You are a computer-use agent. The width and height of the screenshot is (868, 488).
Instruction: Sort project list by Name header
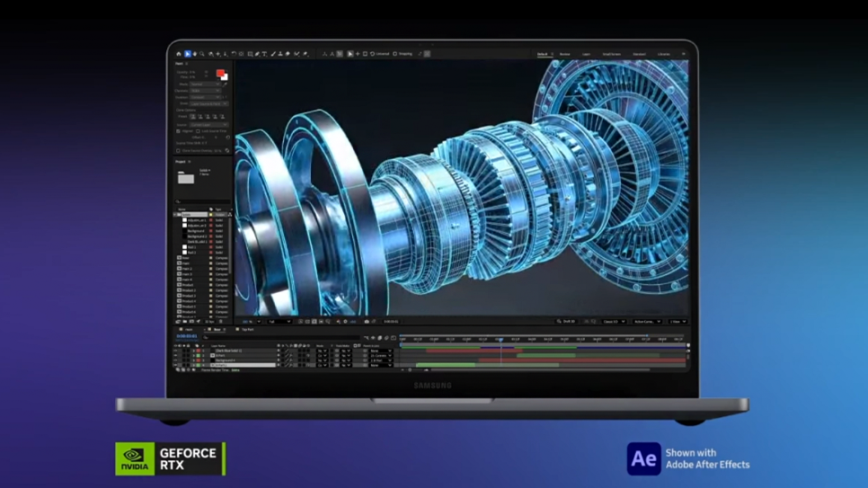click(182, 209)
